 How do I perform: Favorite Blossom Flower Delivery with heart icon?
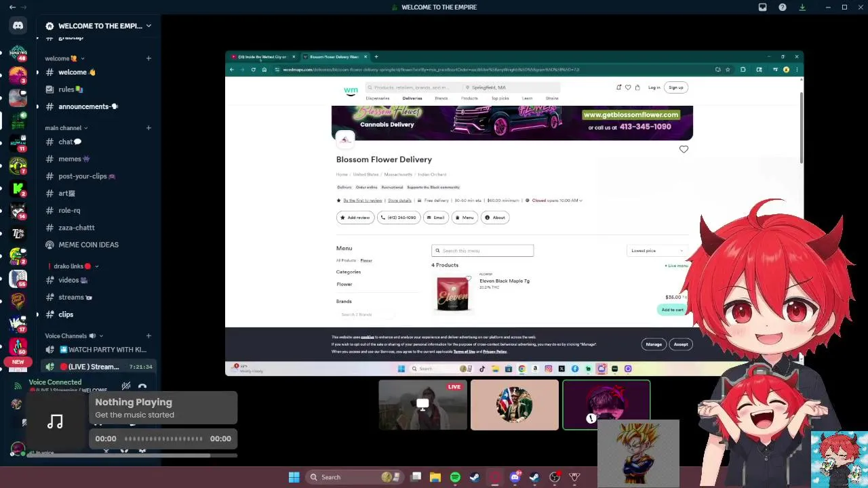pyautogui.click(x=684, y=149)
